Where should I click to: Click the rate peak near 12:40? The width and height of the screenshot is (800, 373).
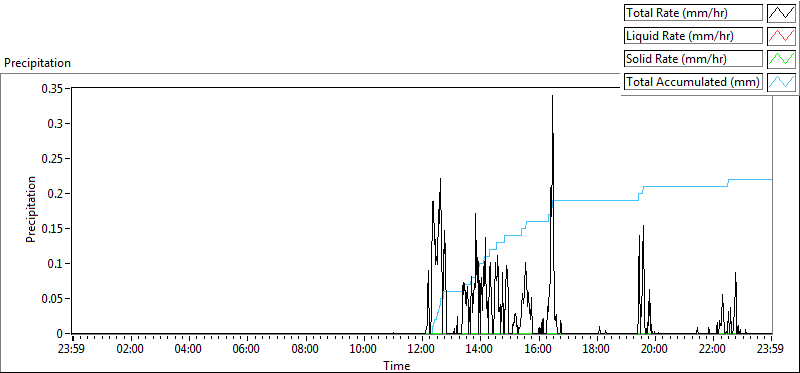440,179
